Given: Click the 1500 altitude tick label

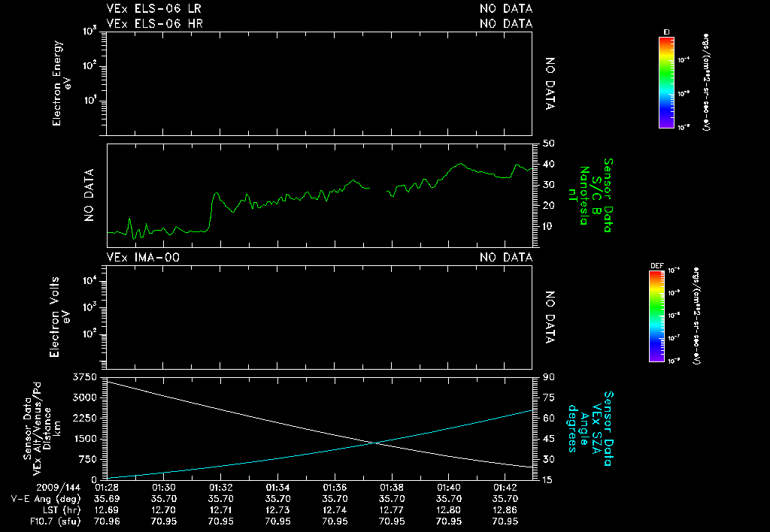Looking at the screenshot, I should point(85,439).
